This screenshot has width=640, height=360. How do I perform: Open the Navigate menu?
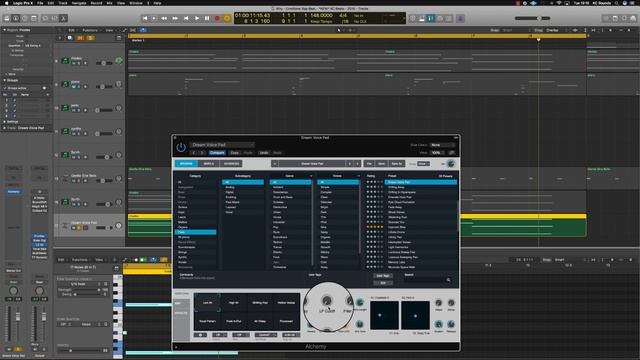tap(79, 3)
